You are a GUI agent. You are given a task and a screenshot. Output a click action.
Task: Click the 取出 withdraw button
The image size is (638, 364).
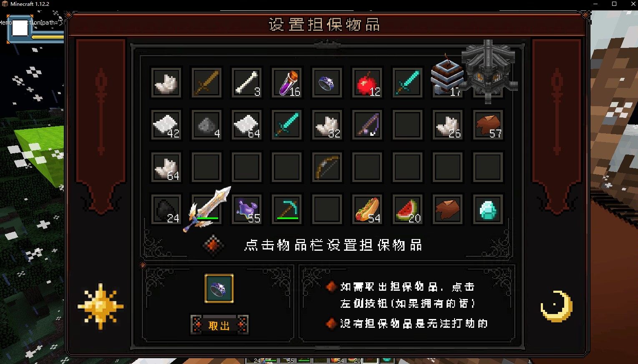click(219, 325)
